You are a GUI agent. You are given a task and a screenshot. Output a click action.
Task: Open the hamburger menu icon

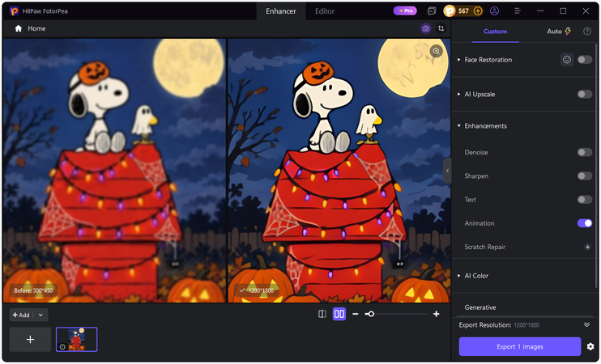(517, 11)
